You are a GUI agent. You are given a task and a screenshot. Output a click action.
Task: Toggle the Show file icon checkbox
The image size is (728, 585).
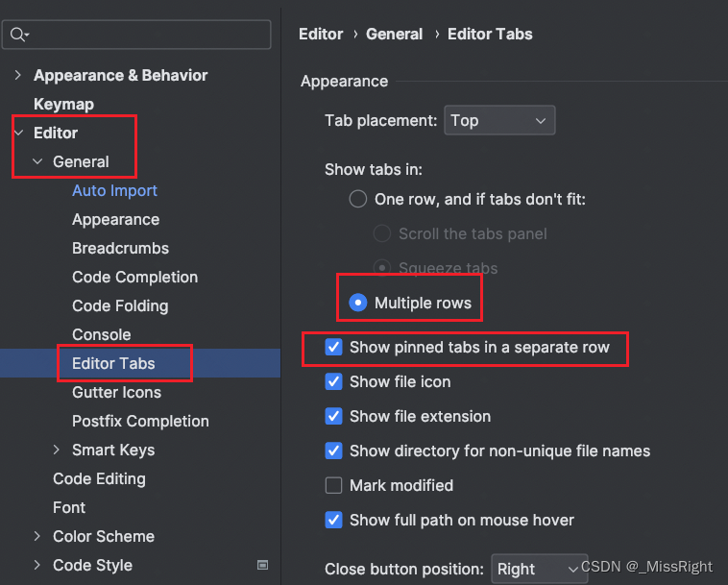(x=334, y=381)
